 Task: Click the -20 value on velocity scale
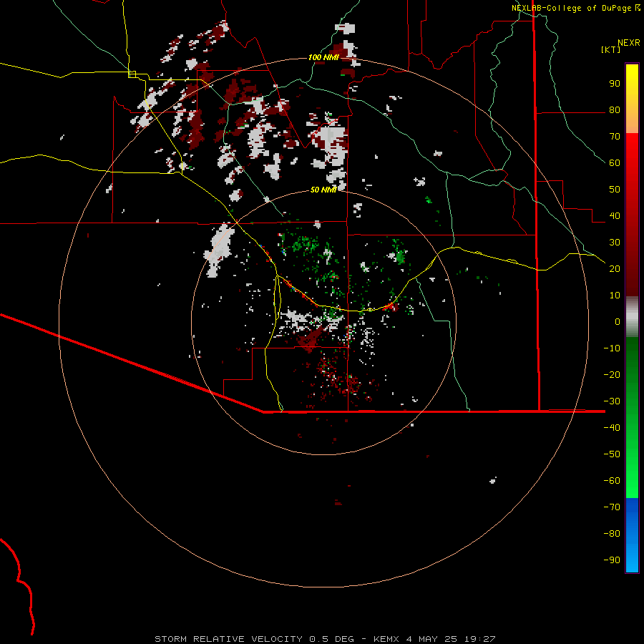pyautogui.click(x=612, y=374)
